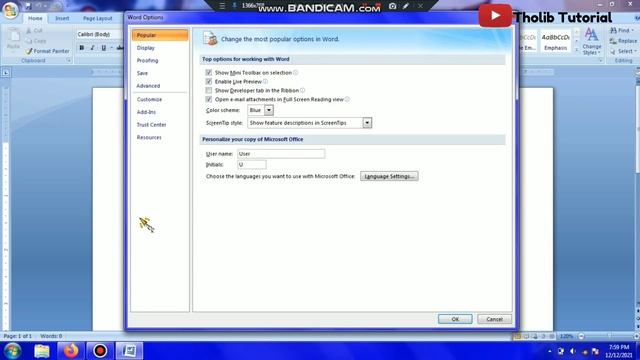
Task: Switch to Full Screen Reading view icon
Action: [526, 336]
